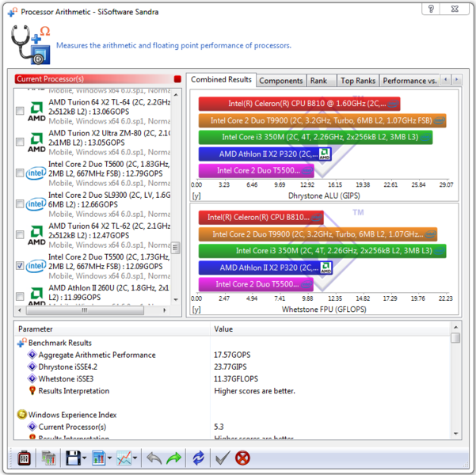Select the Current Processor(s) index row
The width and height of the screenshot is (476, 475).
pyautogui.click(x=232, y=427)
